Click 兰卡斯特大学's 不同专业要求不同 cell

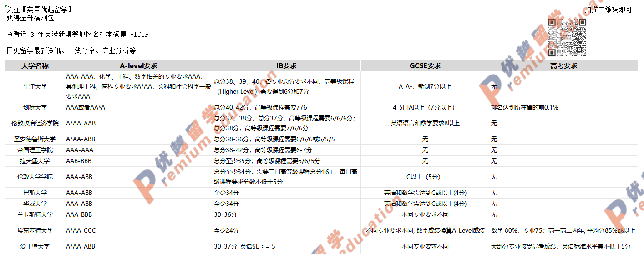(x=425, y=214)
